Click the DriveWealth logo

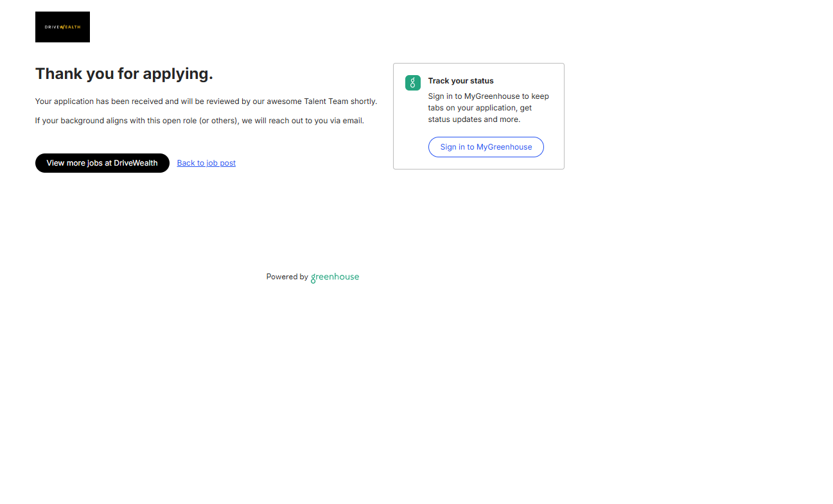click(62, 27)
